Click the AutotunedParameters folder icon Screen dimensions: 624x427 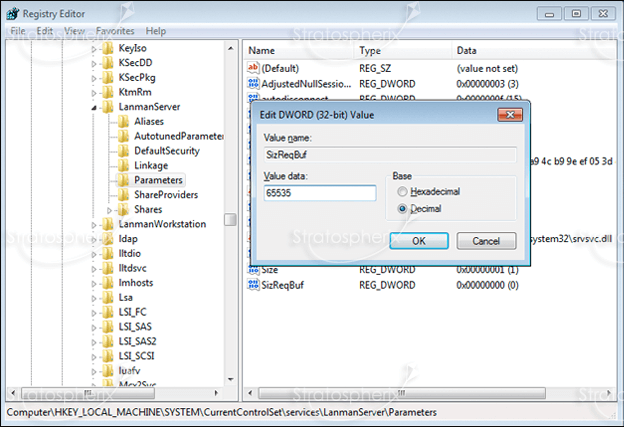click(123, 136)
